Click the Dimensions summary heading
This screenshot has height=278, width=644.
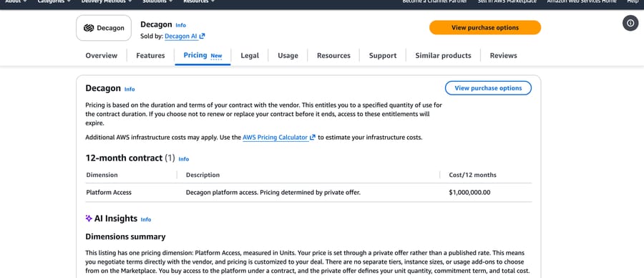(x=125, y=236)
